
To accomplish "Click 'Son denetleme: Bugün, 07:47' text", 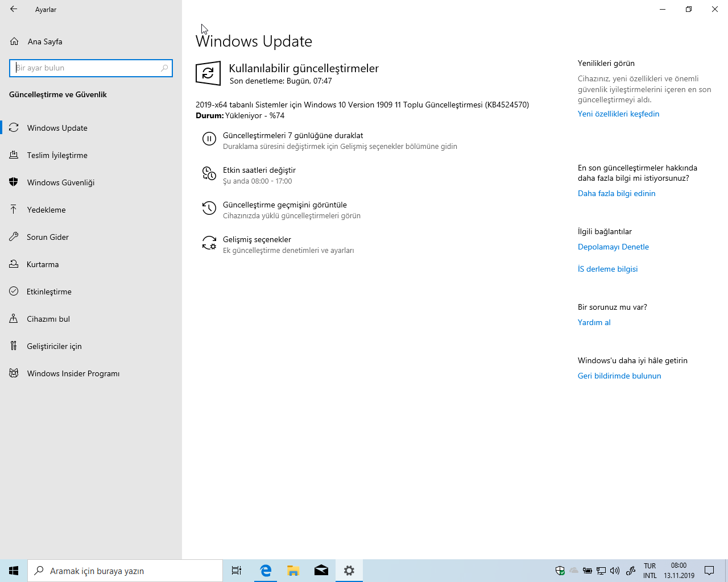I will (x=281, y=81).
